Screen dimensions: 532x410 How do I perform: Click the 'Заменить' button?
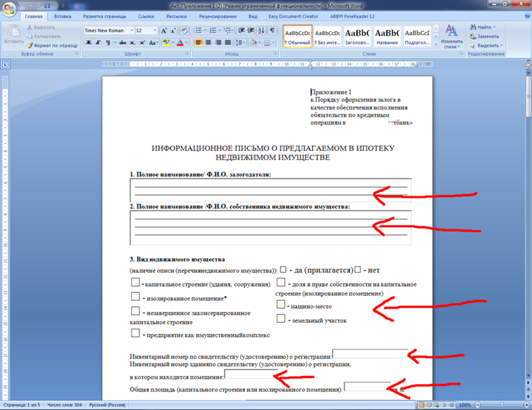pos(484,37)
